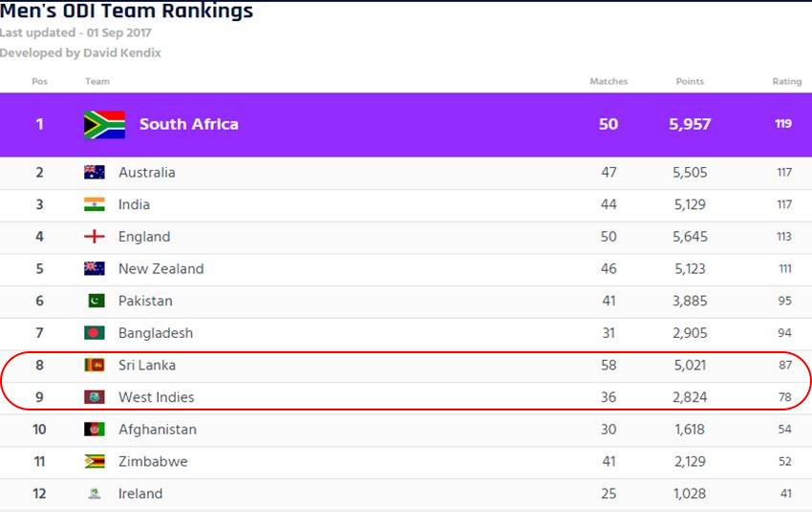Open the Ireland team name link
812x525 pixels.
(x=140, y=493)
